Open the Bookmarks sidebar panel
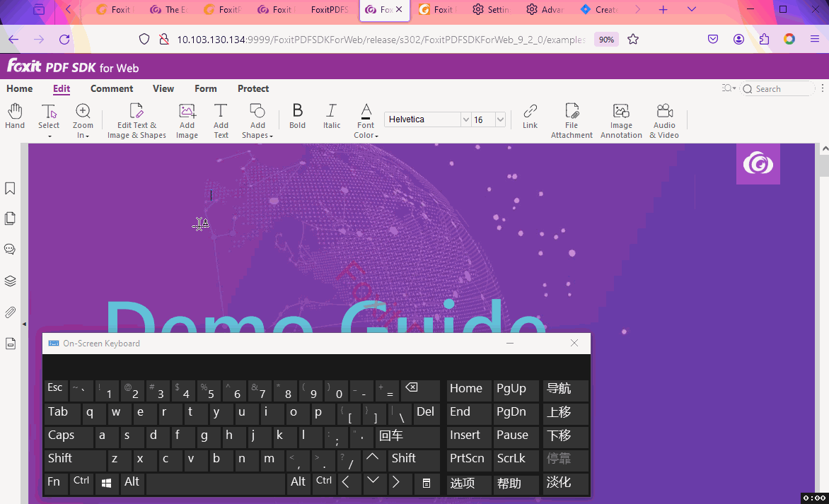The image size is (829, 504). [x=11, y=189]
